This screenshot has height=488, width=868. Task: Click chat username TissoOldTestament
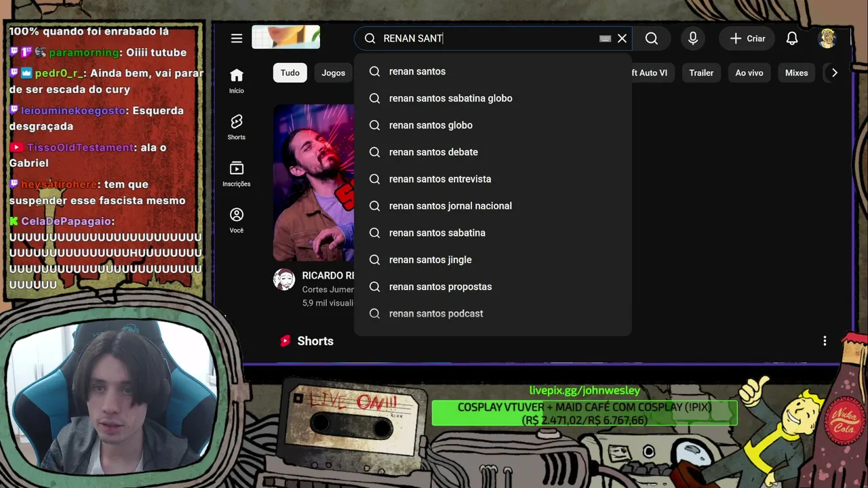coord(81,147)
